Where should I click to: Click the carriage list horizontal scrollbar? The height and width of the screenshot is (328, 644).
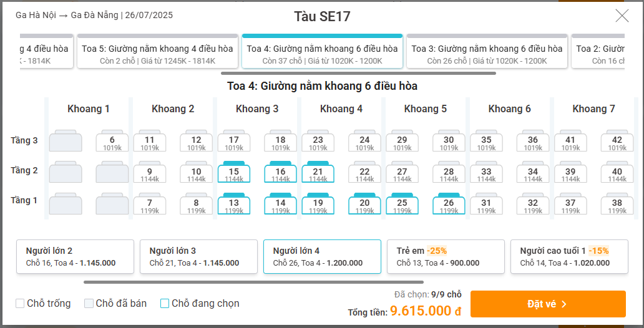pos(359,74)
